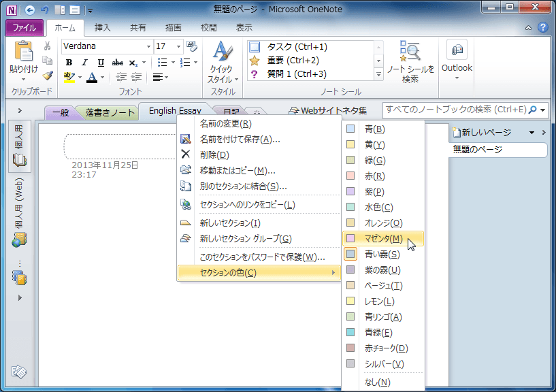Open the font color dropdown arrow

102,78
